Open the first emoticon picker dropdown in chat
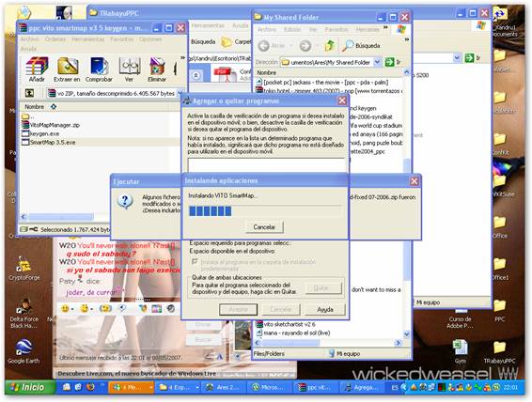The image size is (532, 402). click(72, 309)
